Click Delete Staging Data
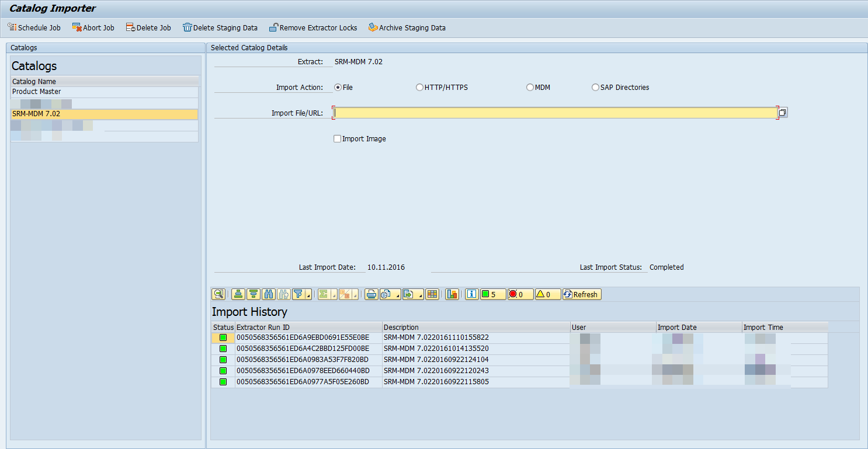The width and height of the screenshot is (868, 449). pyautogui.click(x=220, y=27)
